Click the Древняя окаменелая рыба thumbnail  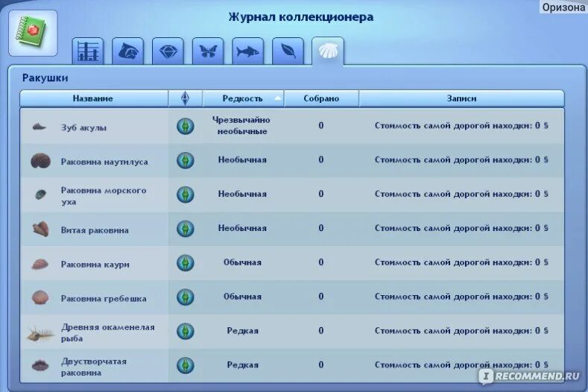click(x=41, y=333)
